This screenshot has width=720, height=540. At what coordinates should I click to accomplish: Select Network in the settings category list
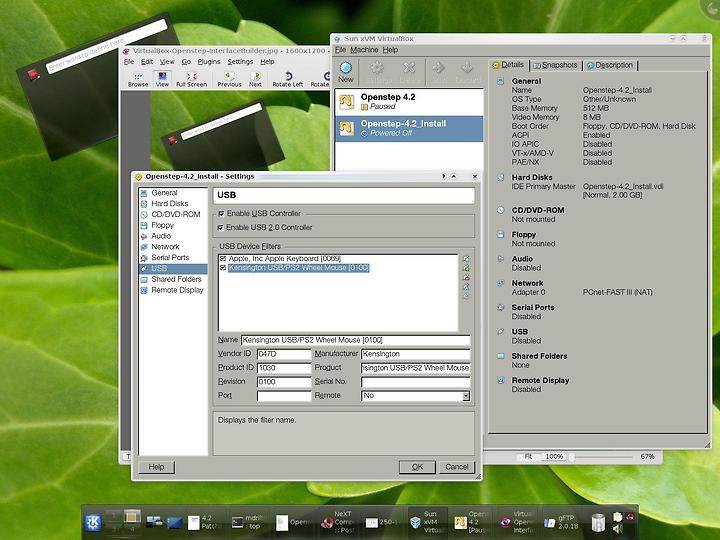pyautogui.click(x=165, y=246)
